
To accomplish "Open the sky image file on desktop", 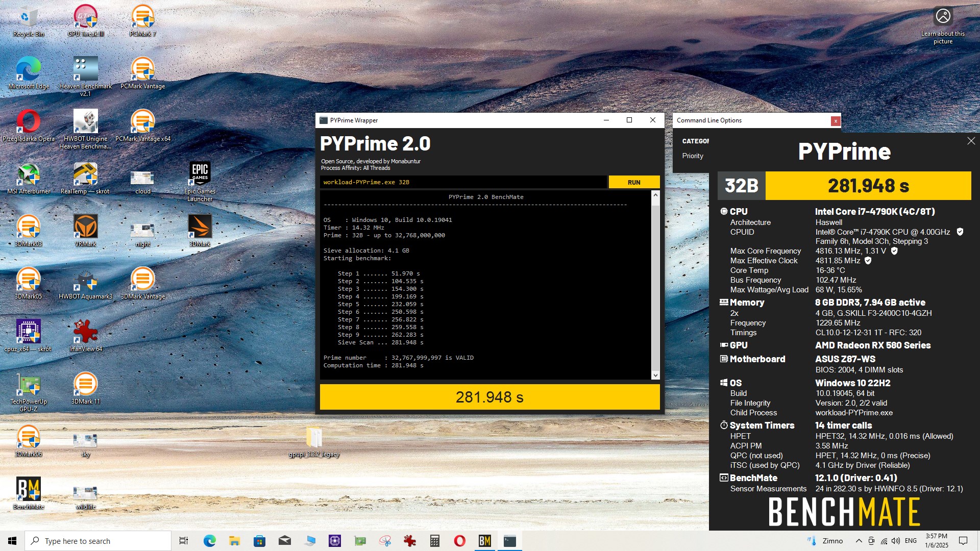I will coord(86,445).
